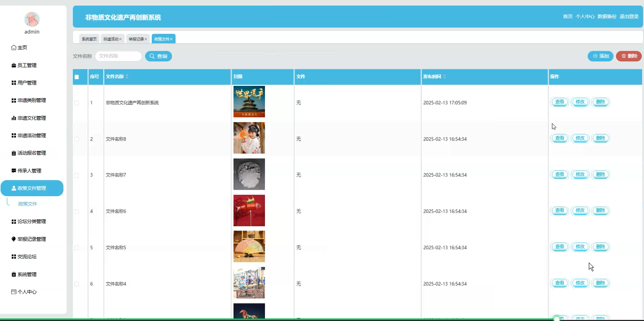Screen dimensions: 644x321
Task: Open 主页 home in sidebar
Action: [x=19, y=48]
